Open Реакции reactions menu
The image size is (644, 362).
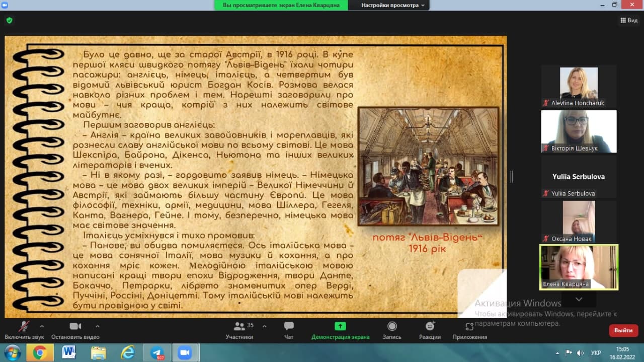[430, 330]
